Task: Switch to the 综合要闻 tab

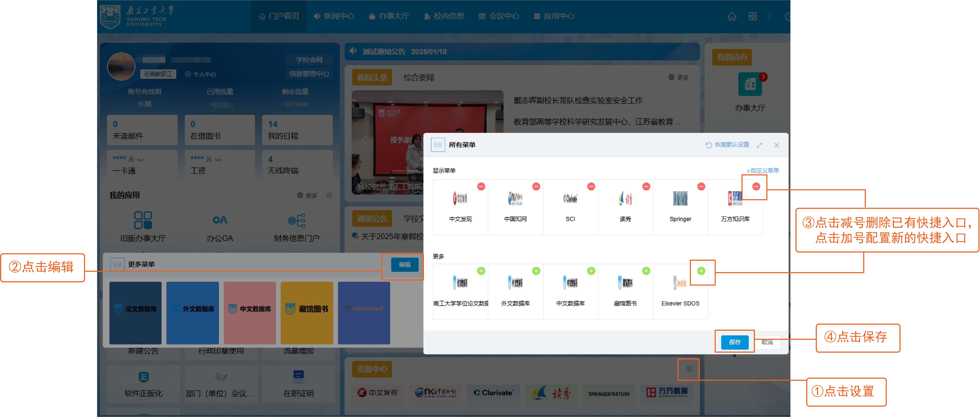Action: pos(418,78)
